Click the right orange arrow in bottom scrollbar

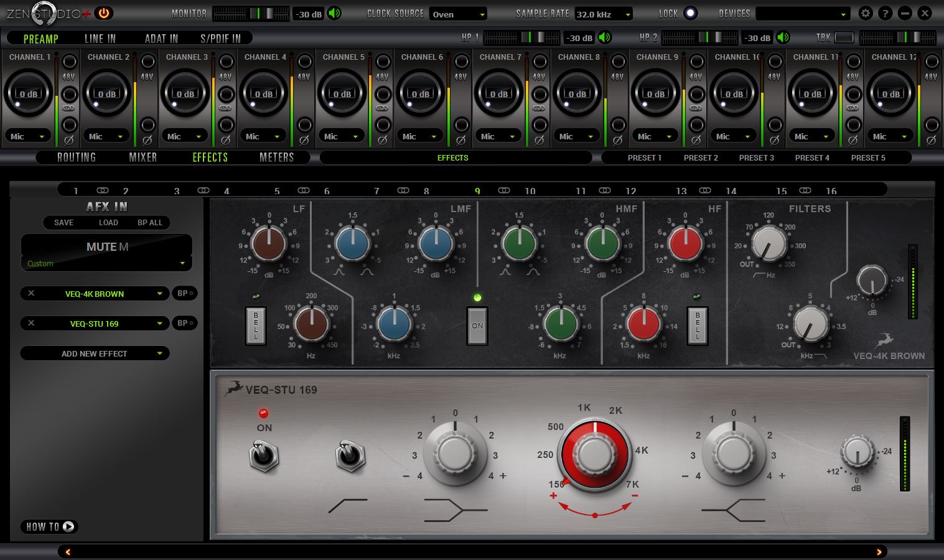[x=879, y=552]
